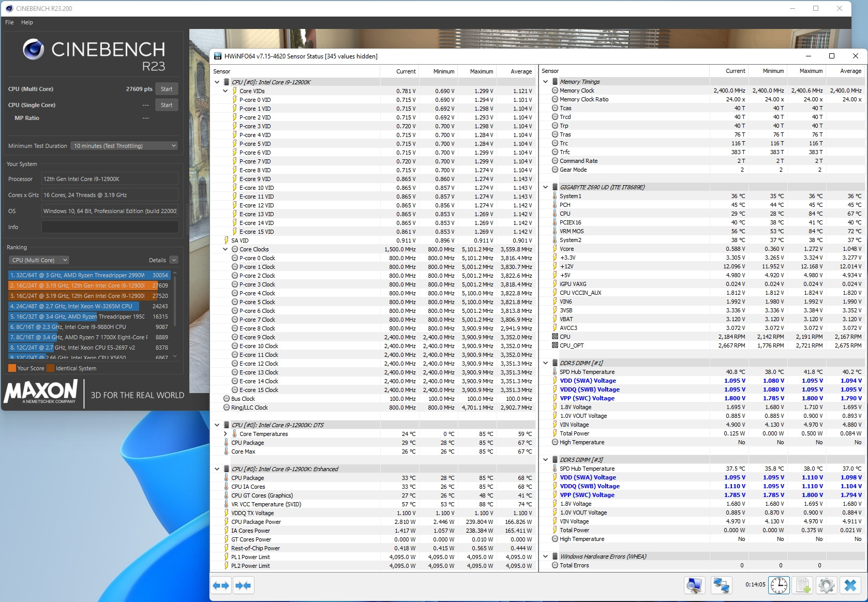Open the File menu in Cinebench

(9, 22)
